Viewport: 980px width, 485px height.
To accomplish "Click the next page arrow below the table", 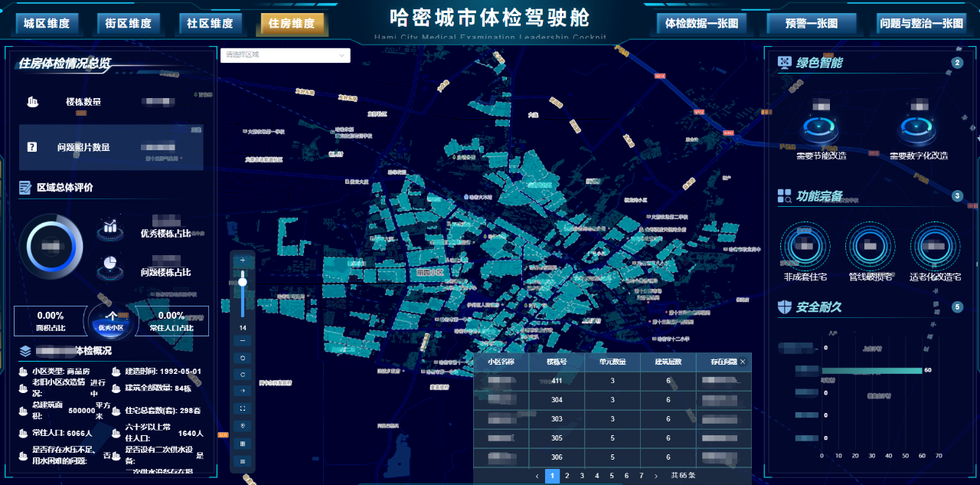I will click(x=655, y=476).
